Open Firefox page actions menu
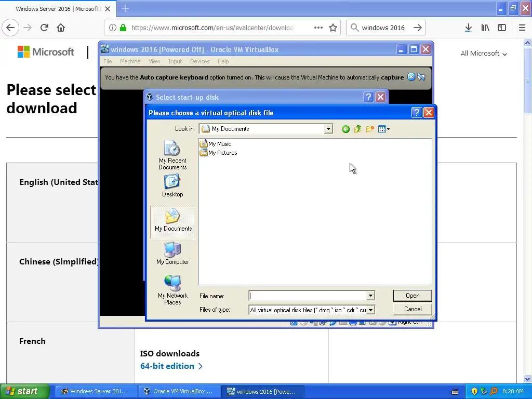The height and width of the screenshot is (399, 532). coord(318,28)
